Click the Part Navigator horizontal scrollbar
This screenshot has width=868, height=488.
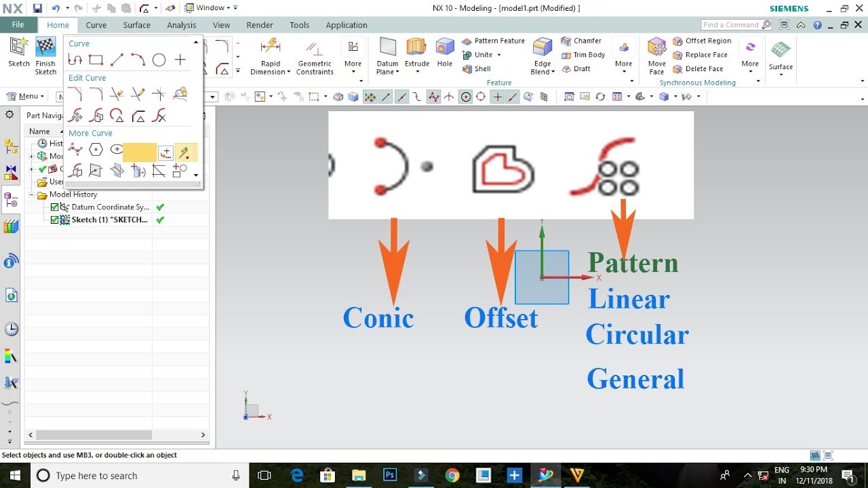[94, 435]
